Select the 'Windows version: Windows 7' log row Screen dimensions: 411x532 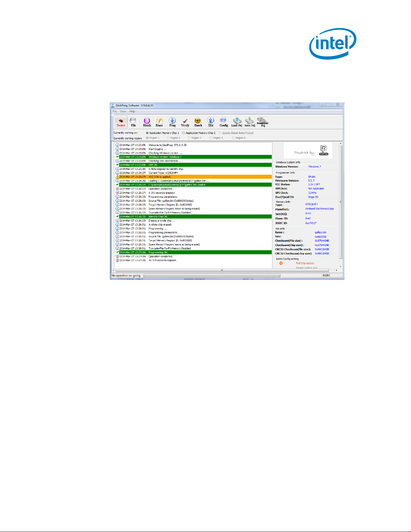195,157
